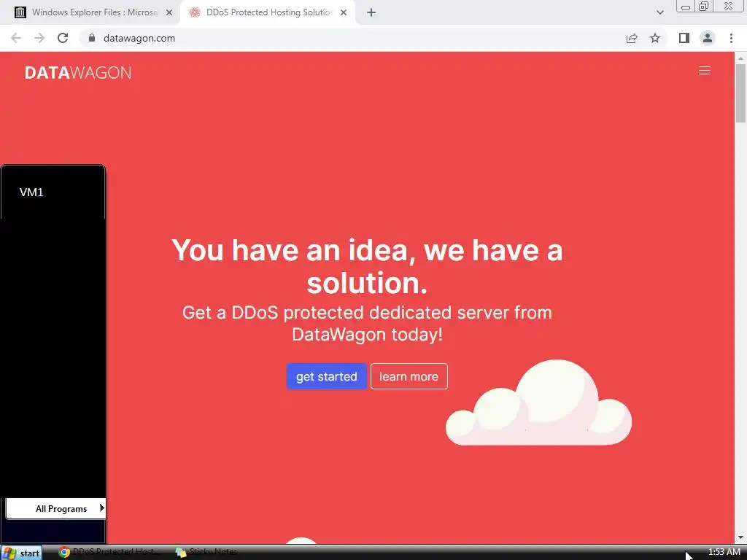Click the page vertical scrollbar thumb

point(740,93)
